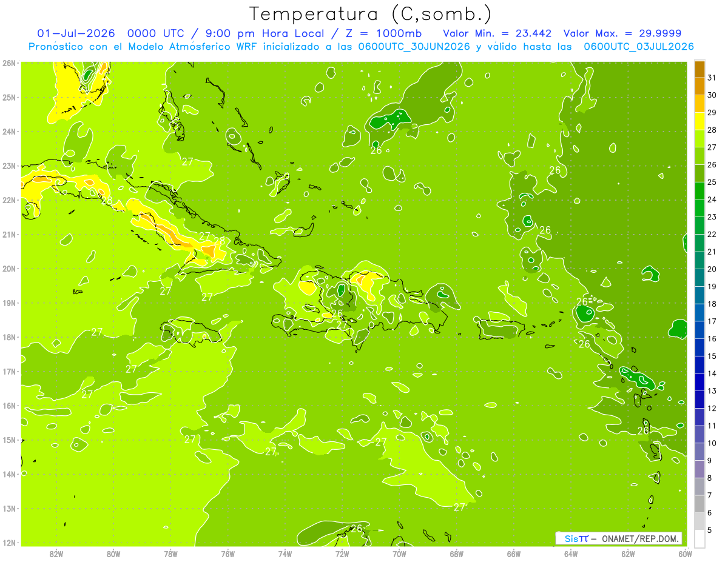Click the "Valor Max. = 29.9999" readout
728x562 pixels.
point(622,33)
